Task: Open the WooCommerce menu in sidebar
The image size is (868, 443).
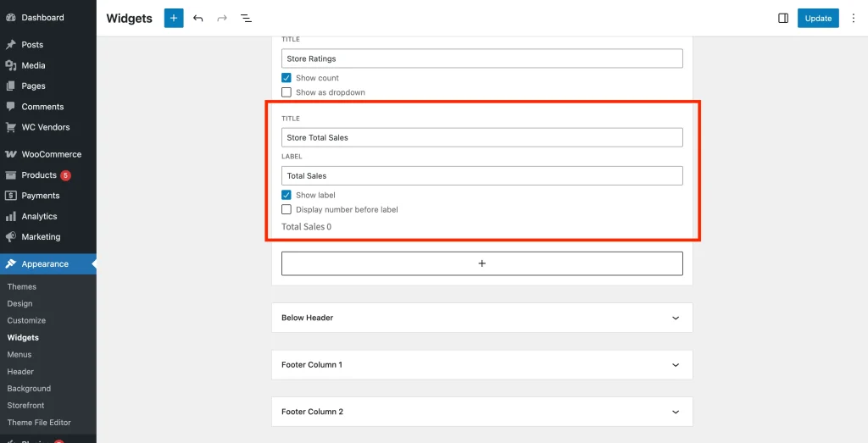Action: pyautogui.click(x=51, y=154)
